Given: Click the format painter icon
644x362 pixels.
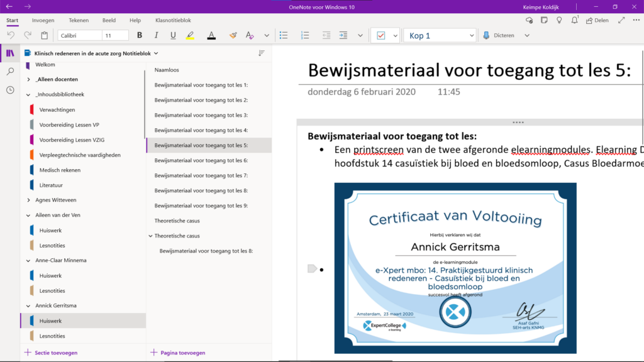Looking at the screenshot, I should click(233, 35).
